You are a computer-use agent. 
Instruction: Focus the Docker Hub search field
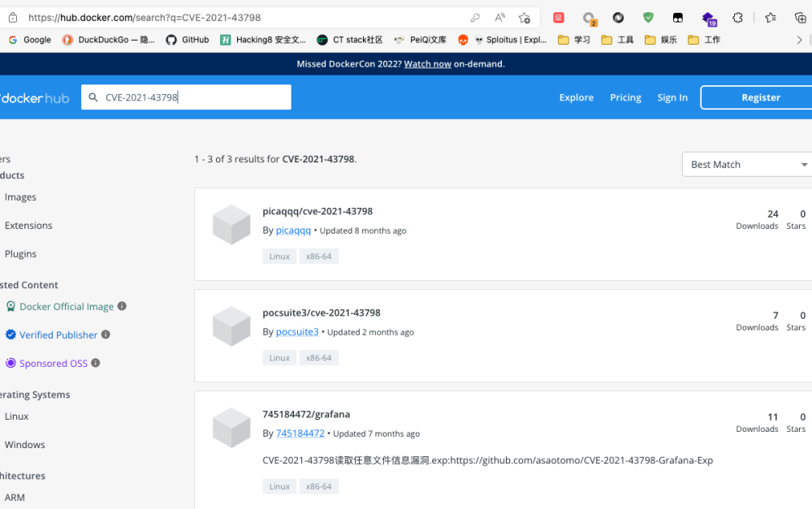coord(186,97)
